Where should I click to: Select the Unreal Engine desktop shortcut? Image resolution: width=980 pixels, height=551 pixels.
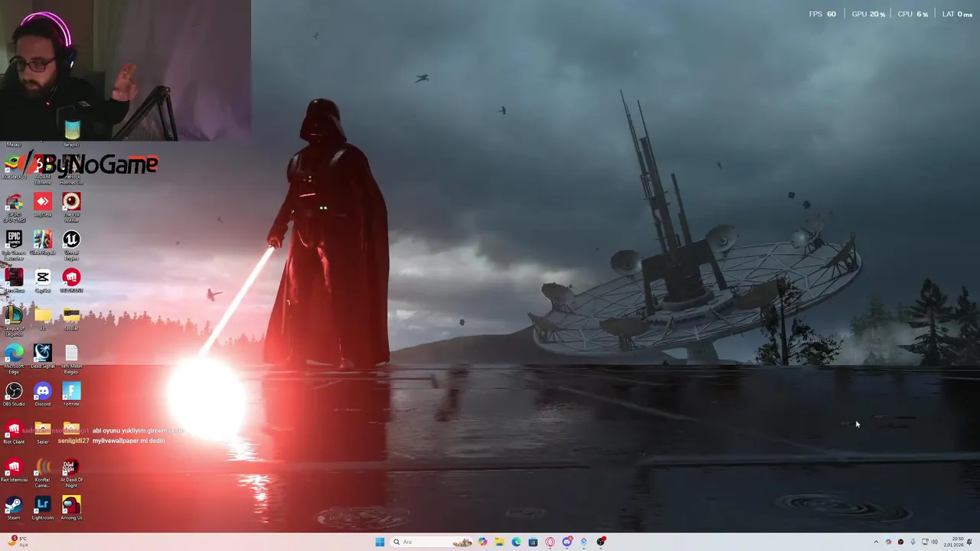[x=71, y=245]
